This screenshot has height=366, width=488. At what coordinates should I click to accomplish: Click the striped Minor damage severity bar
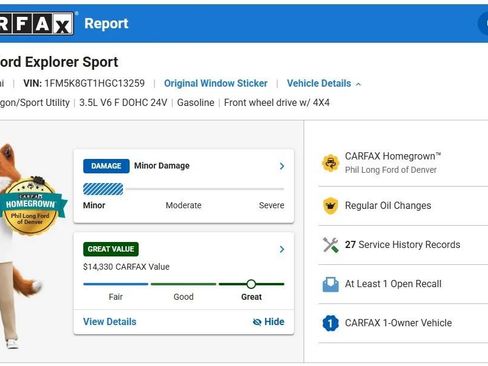(x=103, y=189)
